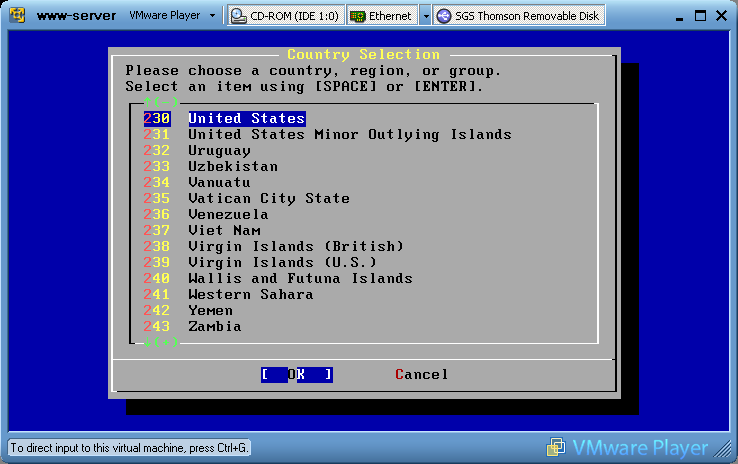Image resolution: width=738 pixels, height=464 pixels.
Task: Open the VMware Player dropdown menu
Action: [x=172, y=16]
